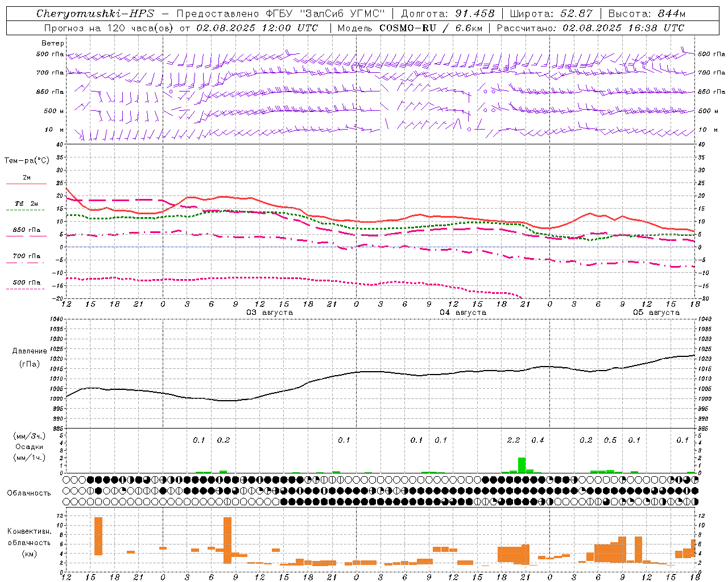Click the 'Облачность' cloud cover label
This screenshot has height=582, width=728.
click(x=29, y=493)
